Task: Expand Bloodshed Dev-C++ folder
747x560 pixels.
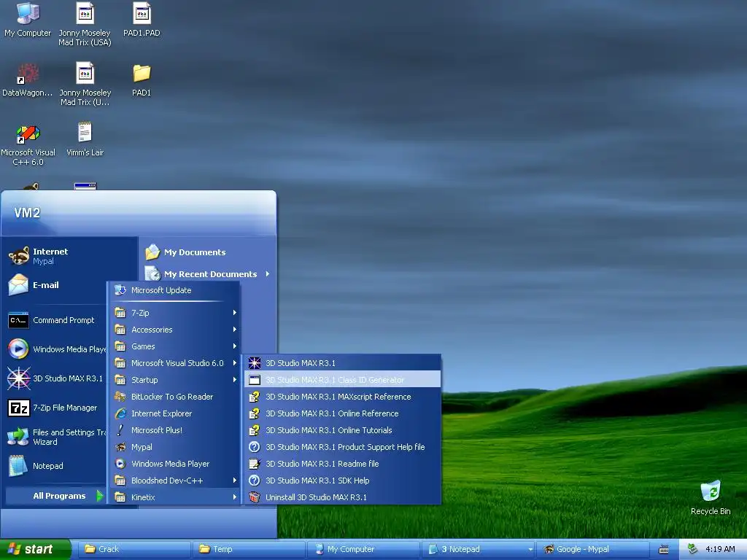Action: click(174, 481)
